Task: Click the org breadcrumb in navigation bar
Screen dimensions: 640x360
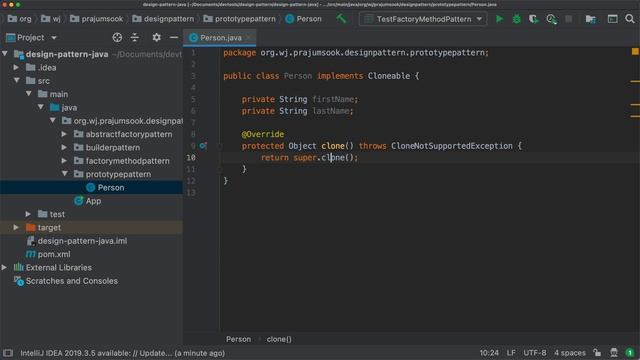Action: pos(20,19)
